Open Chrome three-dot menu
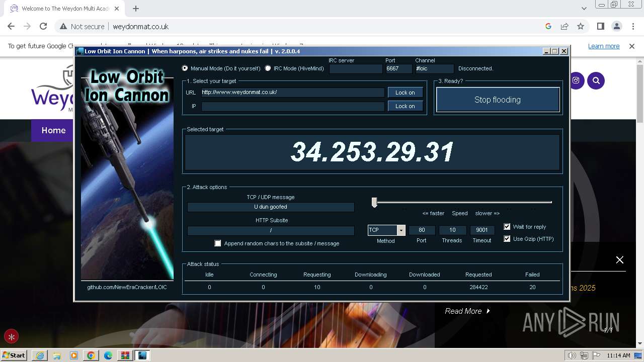Screen dimensions: 644x362 click(x=633, y=26)
